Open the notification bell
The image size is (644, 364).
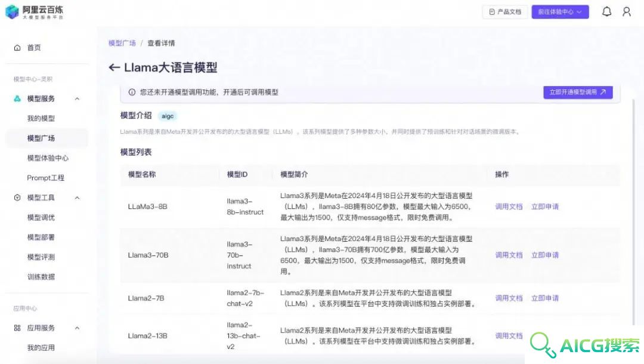pyautogui.click(x=606, y=11)
